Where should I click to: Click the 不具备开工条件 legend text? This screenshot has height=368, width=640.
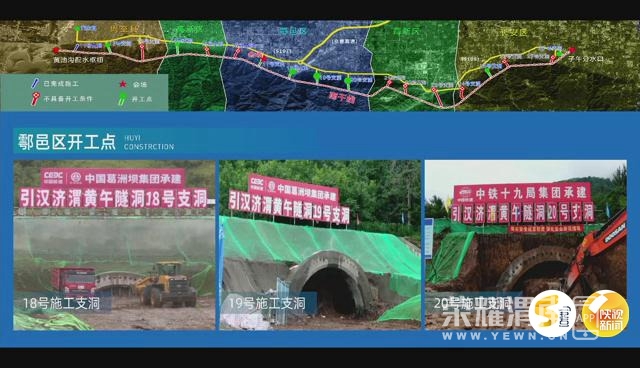[68, 99]
